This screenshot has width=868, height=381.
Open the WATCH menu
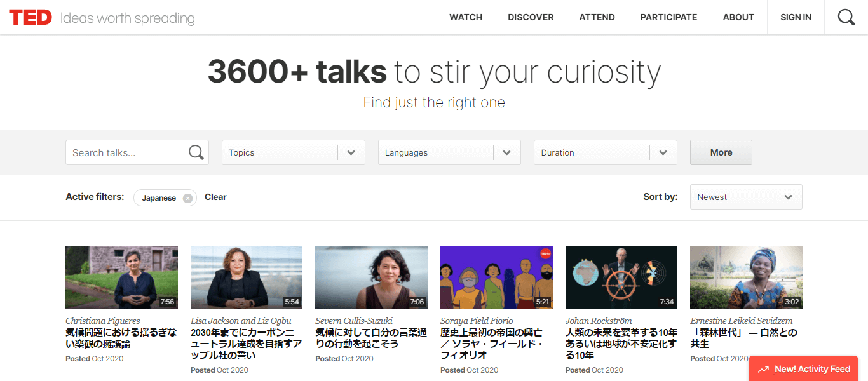[466, 17]
